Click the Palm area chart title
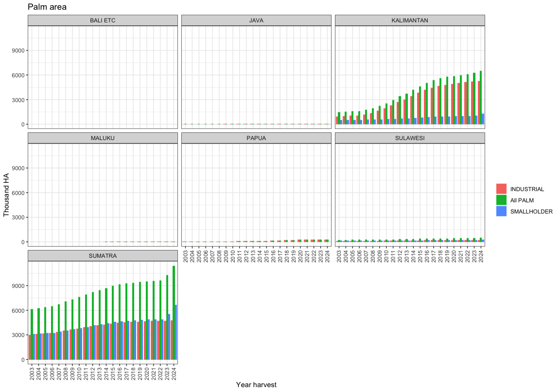The width and height of the screenshot is (560, 392). pyautogui.click(x=47, y=7)
